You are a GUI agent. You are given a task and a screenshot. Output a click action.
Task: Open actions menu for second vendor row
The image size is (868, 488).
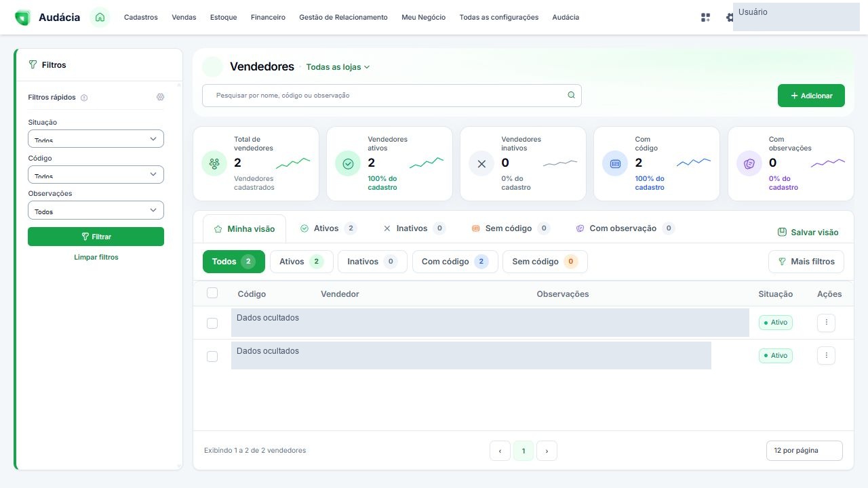[x=826, y=355]
